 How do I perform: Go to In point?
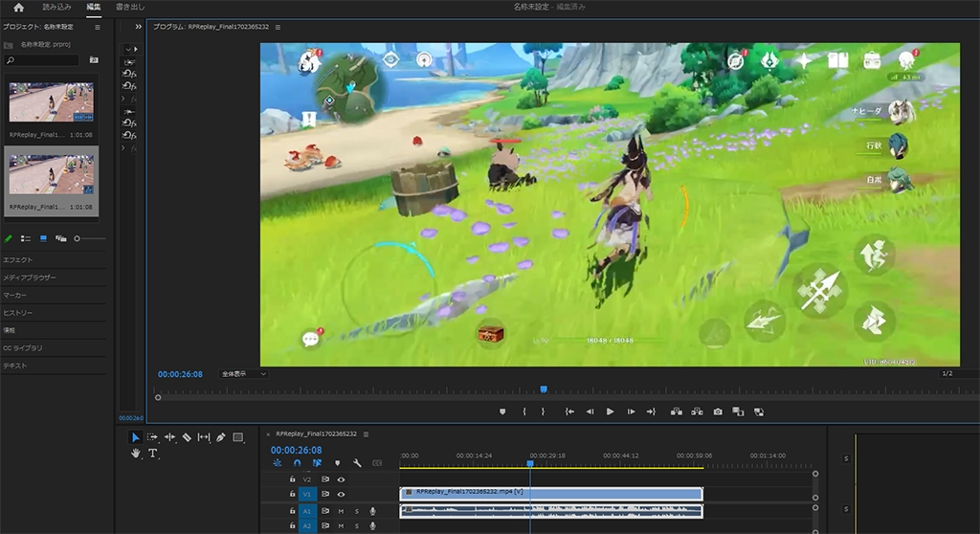click(569, 412)
